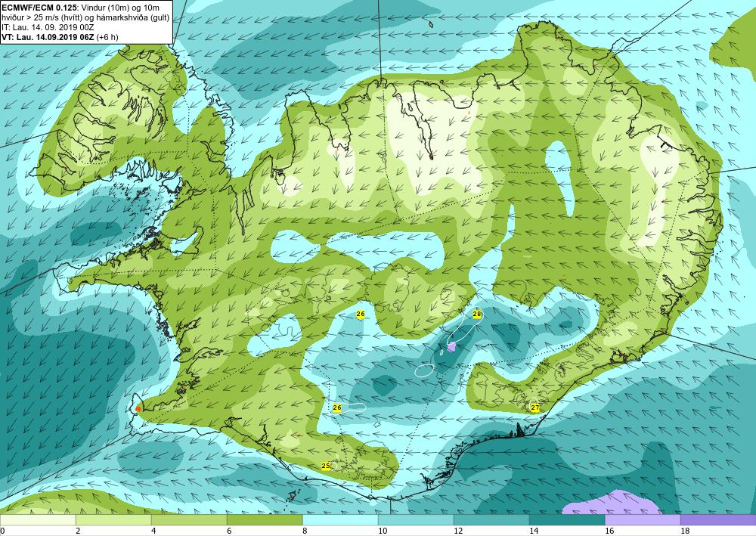This screenshot has height=536, width=756.
Task: Click the legend scale number 10
Action: pyautogui.click(x=383, y=531)
